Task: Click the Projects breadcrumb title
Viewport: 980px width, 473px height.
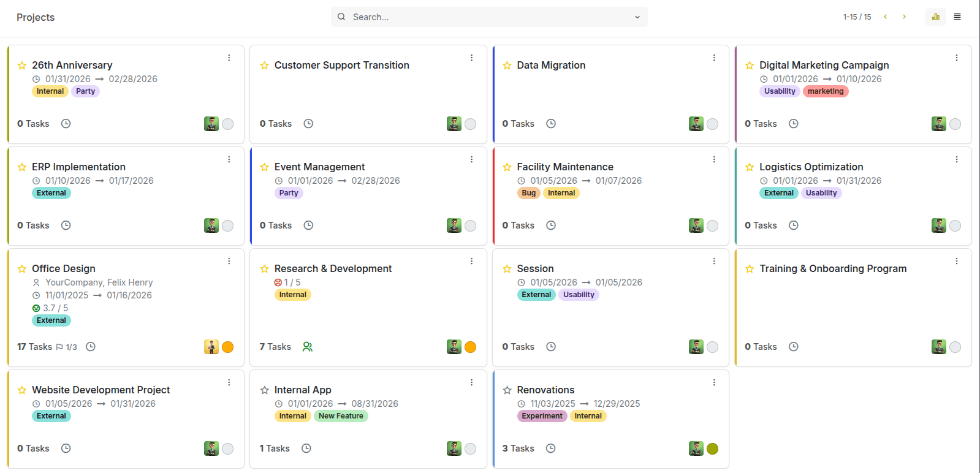Action: pos(36,17)
